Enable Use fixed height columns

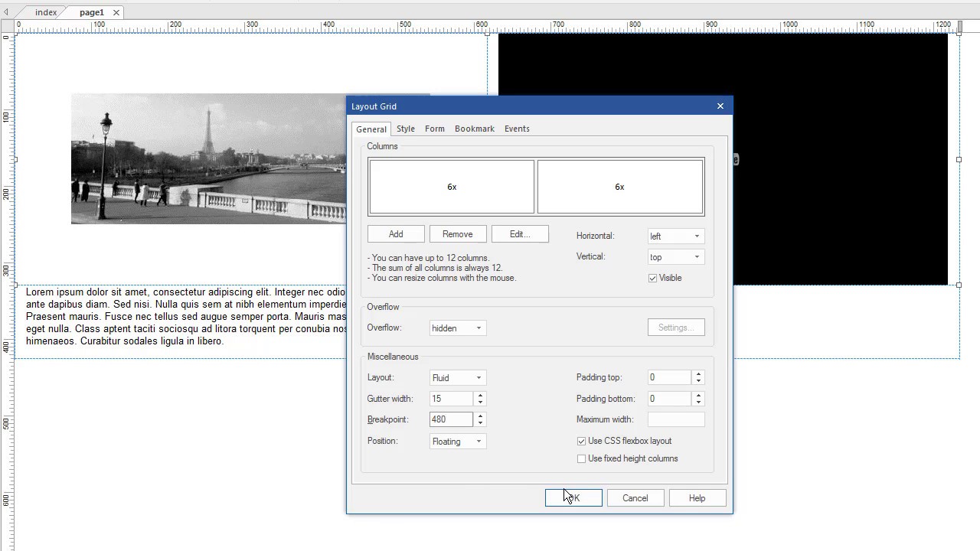pos(582,458)
